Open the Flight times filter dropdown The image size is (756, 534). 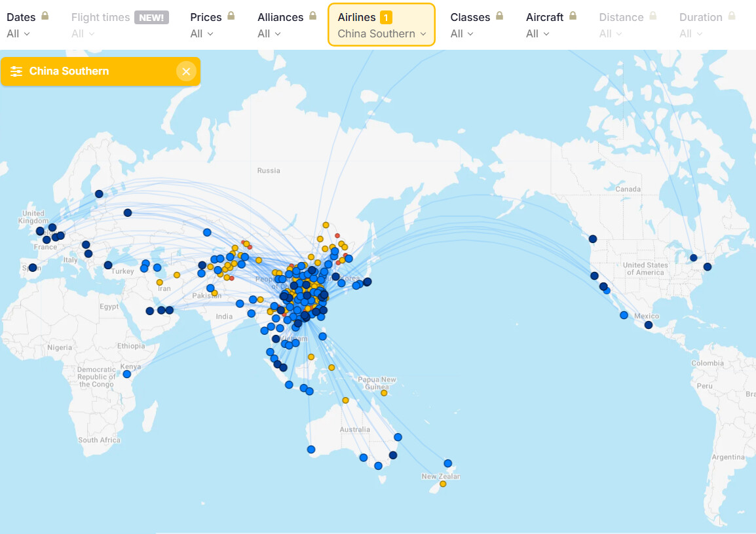[x=120, y=25]
